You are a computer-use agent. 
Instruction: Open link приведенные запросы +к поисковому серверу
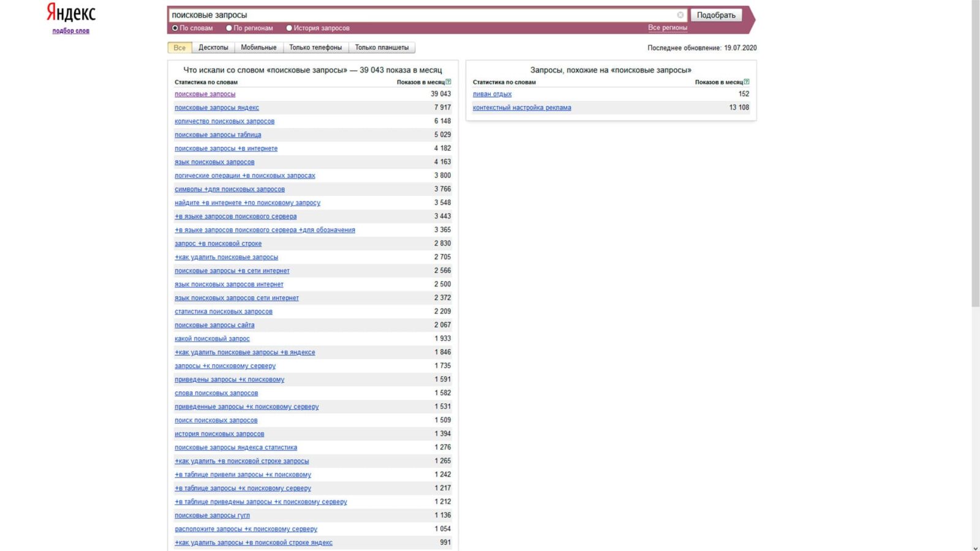[x=247, y=407]
